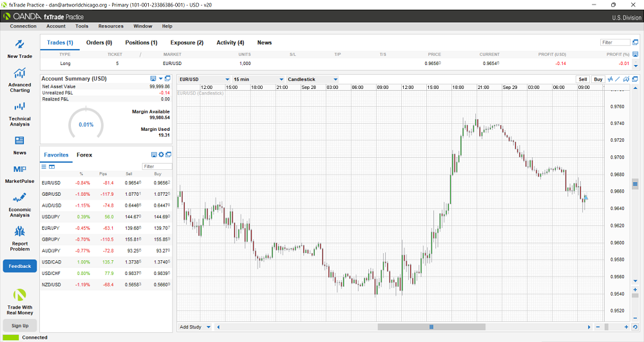
Task: Open the Candlestick chart type dropdown
Action: point(312,79)
